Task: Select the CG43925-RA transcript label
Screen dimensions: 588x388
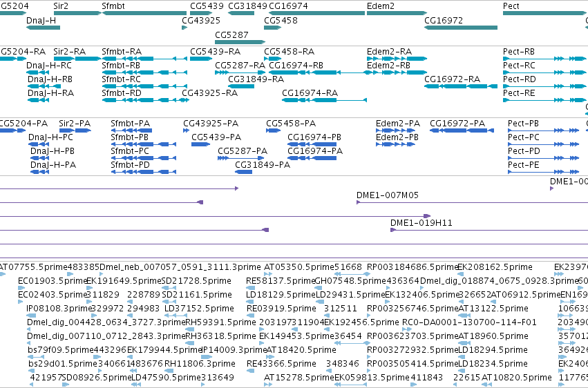Action: [209, 93]
